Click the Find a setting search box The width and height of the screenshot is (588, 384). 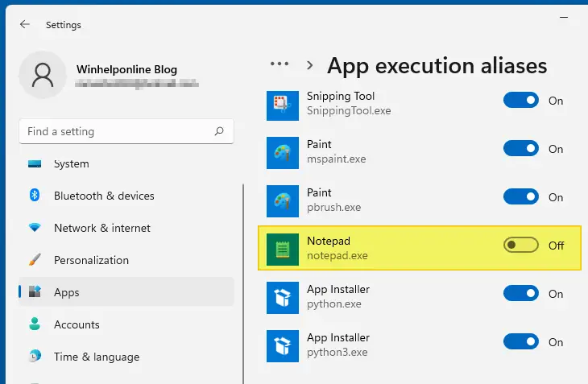(126, 131)
